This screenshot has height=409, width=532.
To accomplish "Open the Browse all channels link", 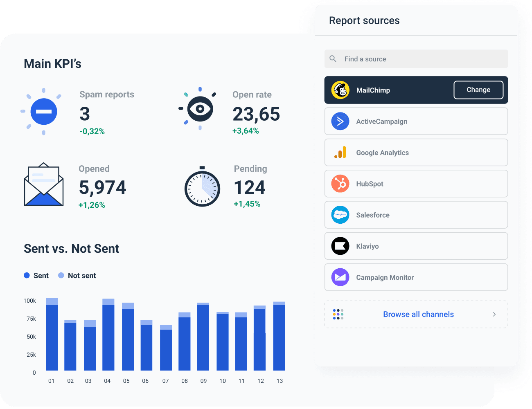I will [418, 314].
